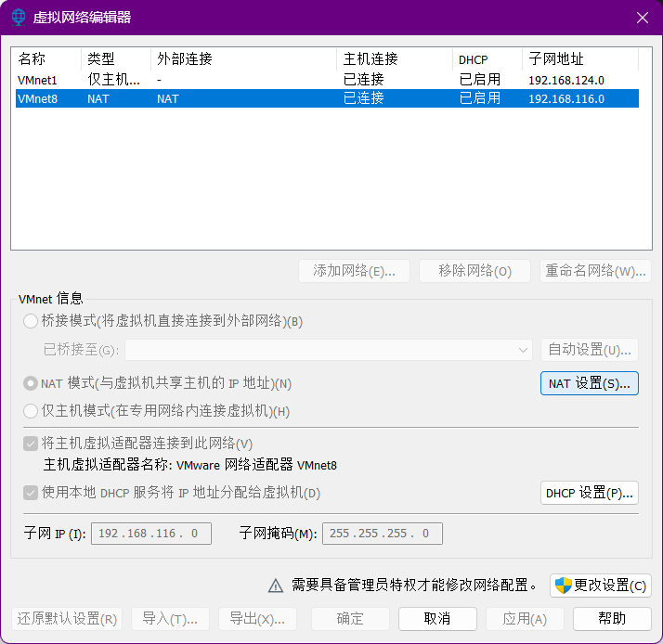The width and height of the screenshot is (663, 644).
Task: Click 导出(X)... button
Action: pyautogui.click(x=257, y=619)
